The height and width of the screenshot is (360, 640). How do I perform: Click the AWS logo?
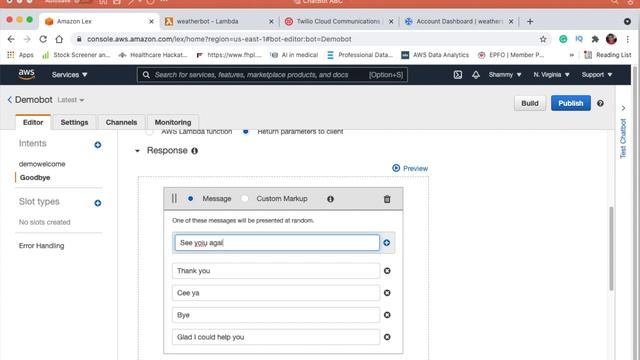pos(27,74)
